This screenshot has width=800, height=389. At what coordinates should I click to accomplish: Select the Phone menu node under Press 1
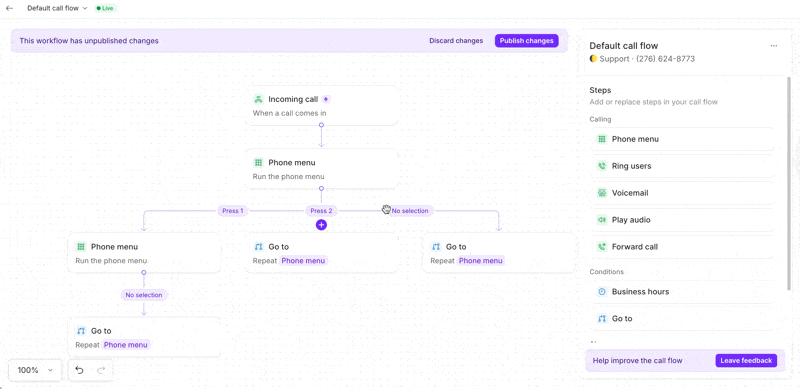coord(144,253)
